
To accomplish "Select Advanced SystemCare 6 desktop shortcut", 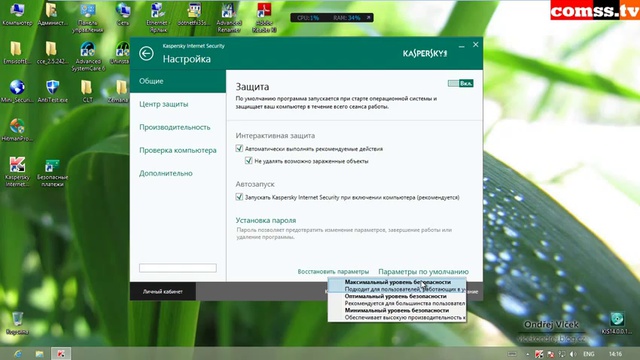I will pyautogui.click(x=88, y=56).
